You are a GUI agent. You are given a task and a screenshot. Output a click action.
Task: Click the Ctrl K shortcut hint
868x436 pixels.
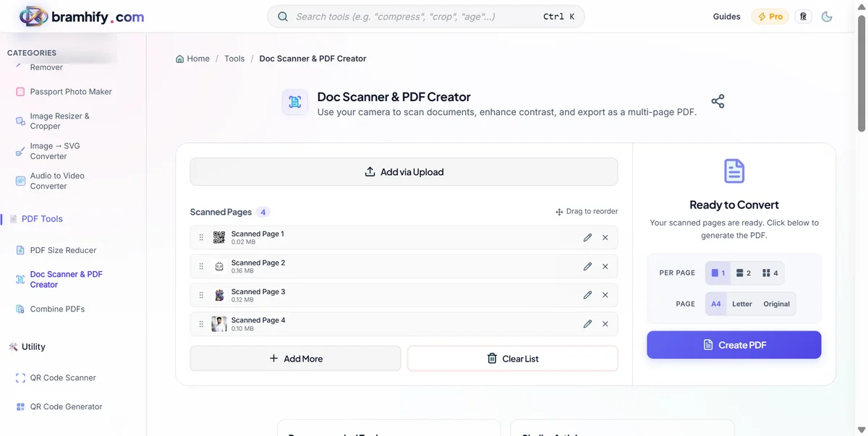558,17
